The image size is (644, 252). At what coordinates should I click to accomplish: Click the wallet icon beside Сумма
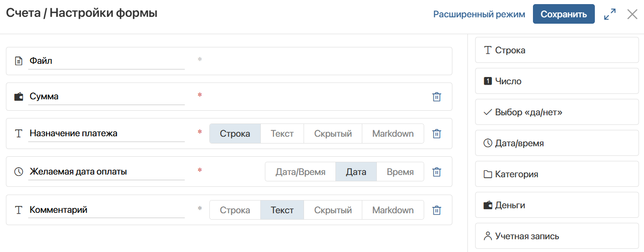coord(19,97)
